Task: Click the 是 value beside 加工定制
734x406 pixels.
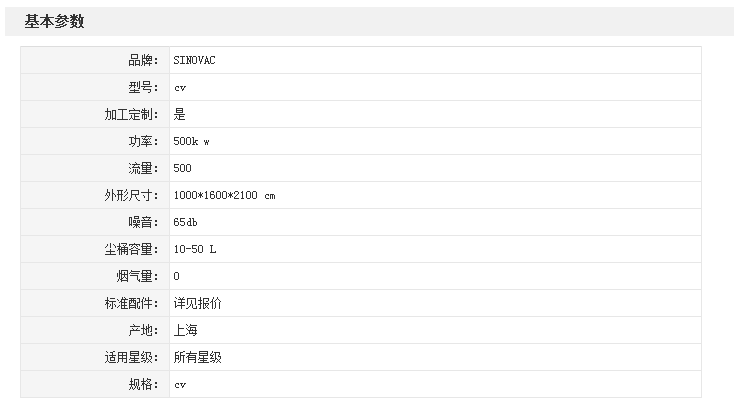Action: tap(179, 114)
